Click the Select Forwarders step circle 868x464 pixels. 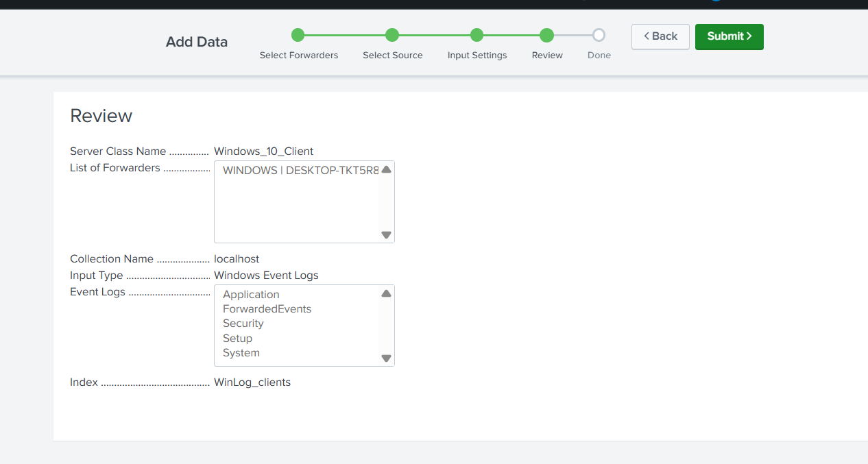pyautogui.click(x=298, y=35)
